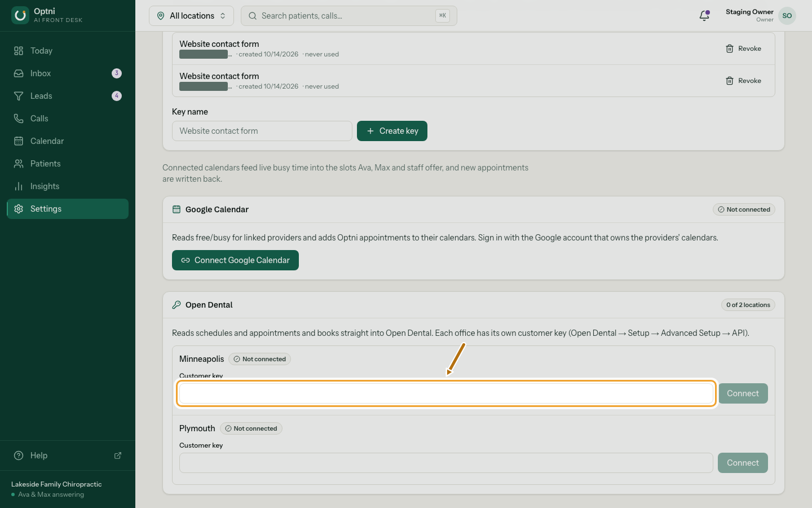Click the SO user avatar
The width and height of the screenshot is (812, 508).
[787, 16]
